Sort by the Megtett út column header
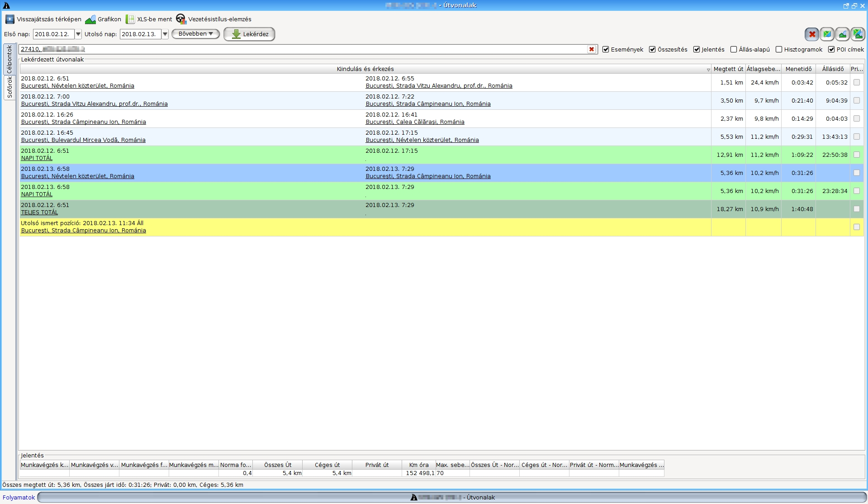The image size is (868, 504). click(x=728, y=69)
